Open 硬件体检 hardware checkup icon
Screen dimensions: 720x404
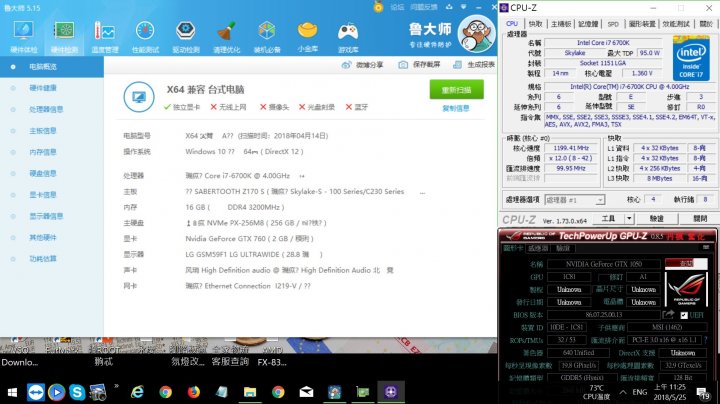click(23, 37)
